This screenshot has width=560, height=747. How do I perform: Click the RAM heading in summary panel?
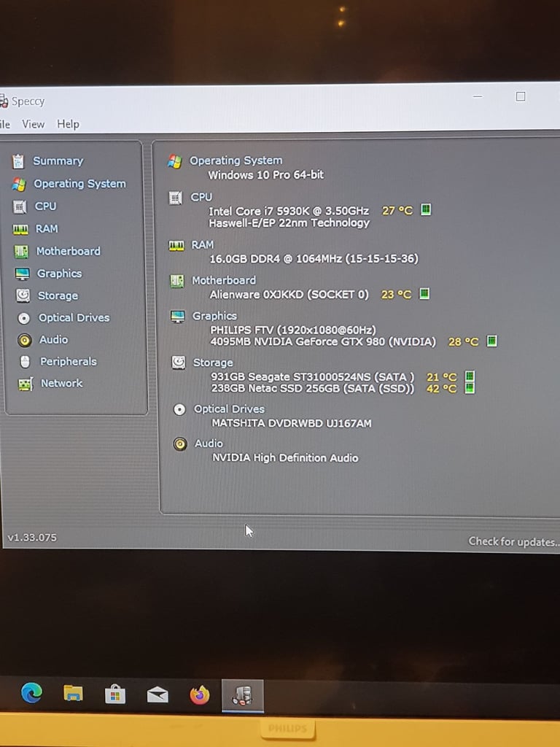pos(203,245)
